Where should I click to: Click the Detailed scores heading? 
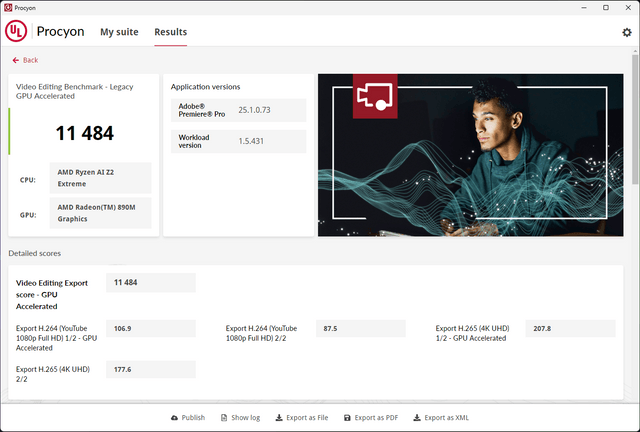35,254
